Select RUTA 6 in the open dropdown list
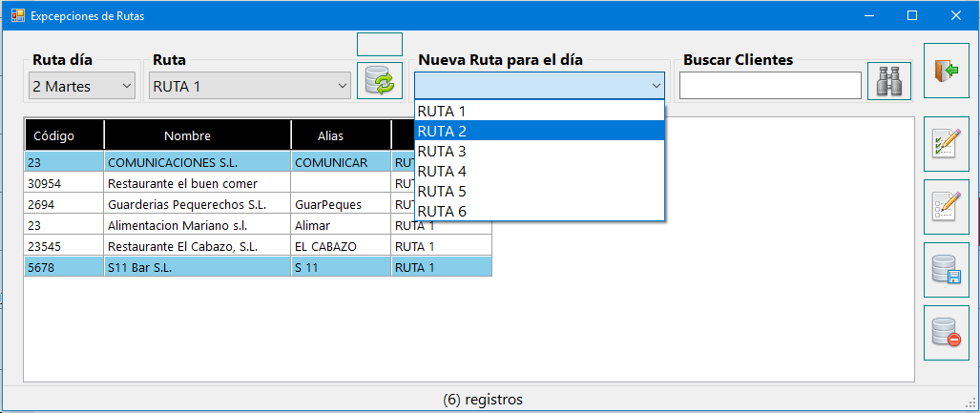Viewport: 980px width, 413px height. point(539,211)
